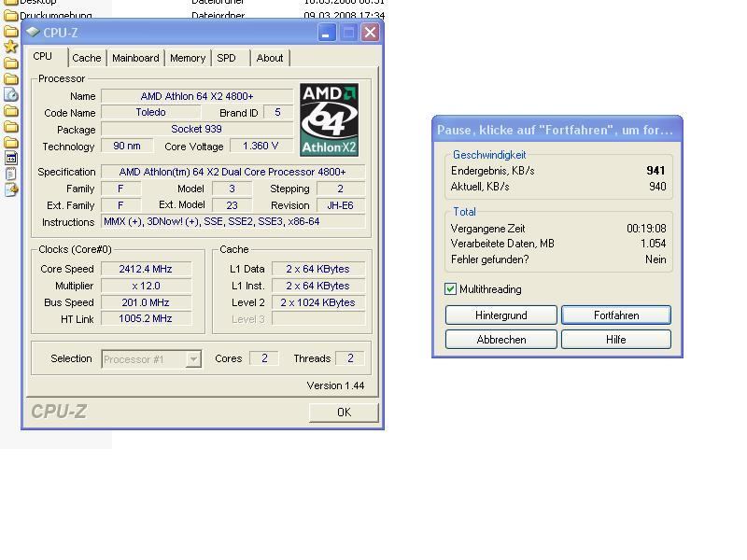Click the Code Name value 'Toledo'
Screen dimensions: 747x560
pos(151,112)
